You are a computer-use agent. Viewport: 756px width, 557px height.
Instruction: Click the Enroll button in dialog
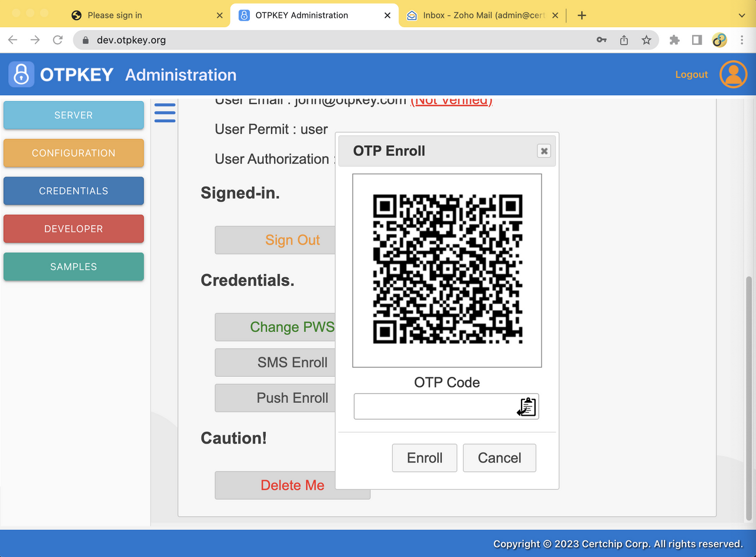[x=425, y=458]
